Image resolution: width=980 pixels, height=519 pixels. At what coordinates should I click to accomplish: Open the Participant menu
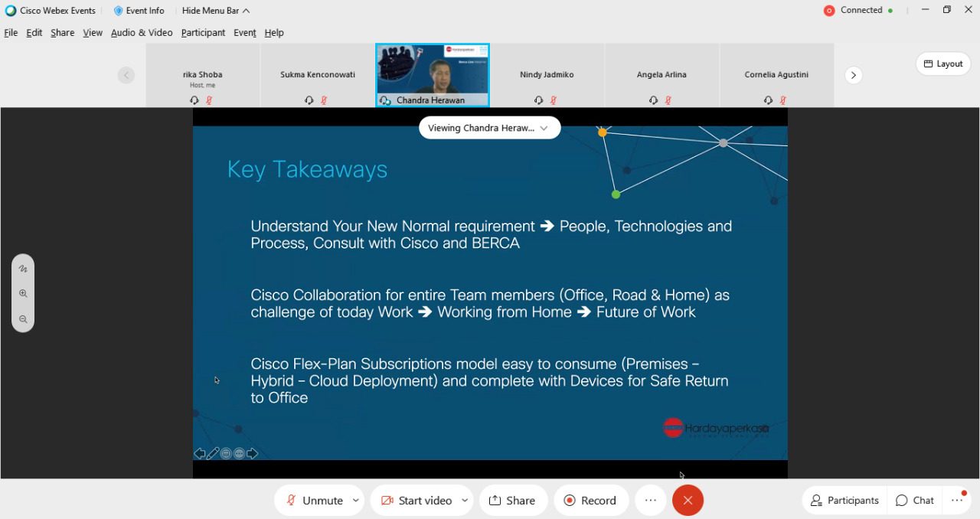pos(203,33)
